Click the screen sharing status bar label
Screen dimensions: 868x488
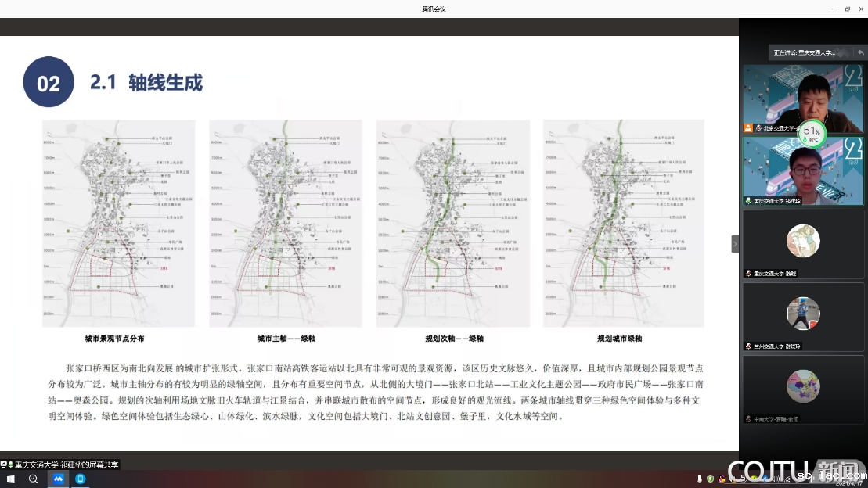point(61,465)
